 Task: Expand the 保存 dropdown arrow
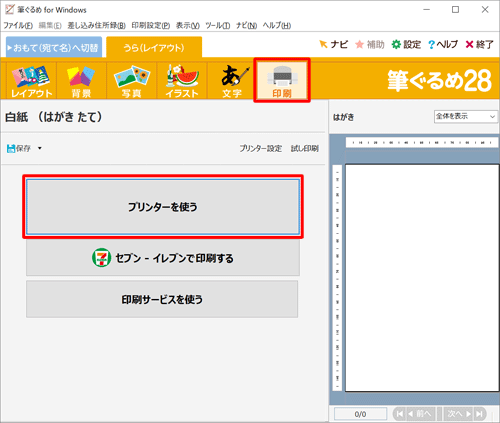[x=40, y=148]
